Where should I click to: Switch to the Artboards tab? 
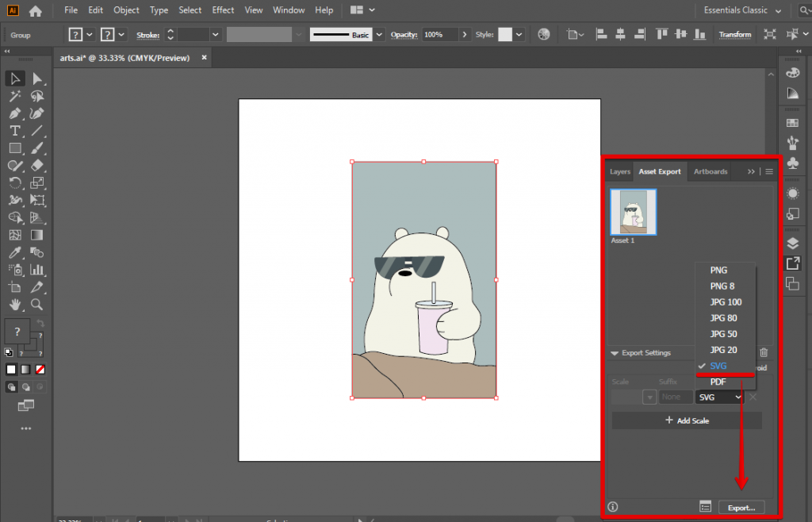710,171
